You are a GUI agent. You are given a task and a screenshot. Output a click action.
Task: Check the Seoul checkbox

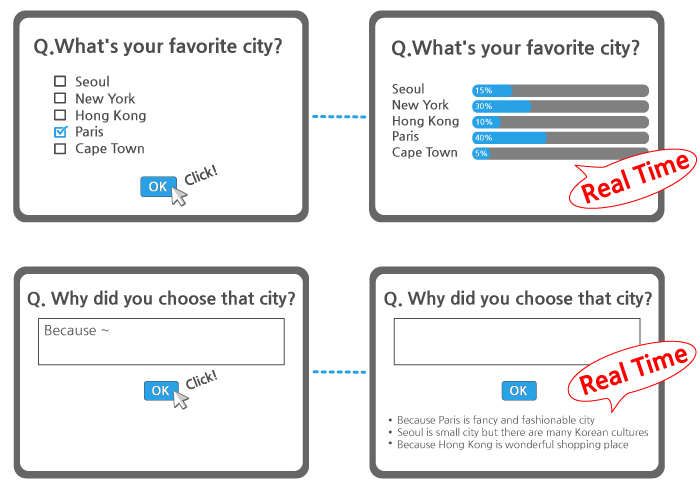tap(60, 82)
